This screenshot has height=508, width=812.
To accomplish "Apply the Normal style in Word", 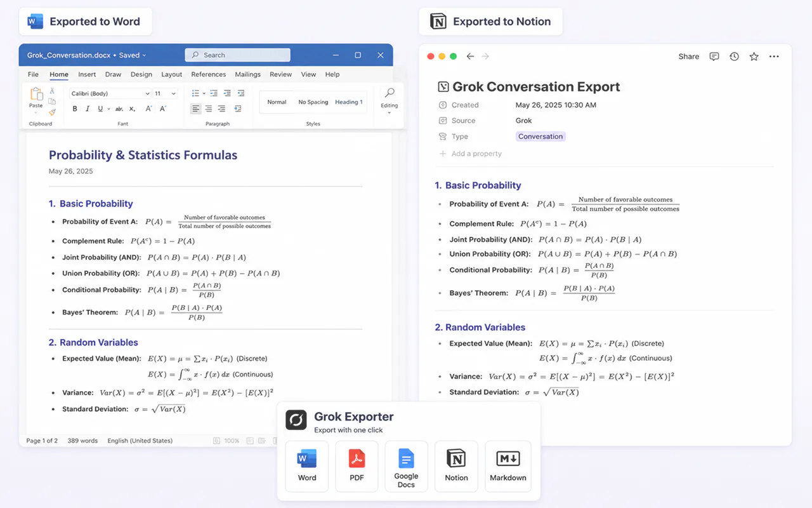I will coord(277,102).
